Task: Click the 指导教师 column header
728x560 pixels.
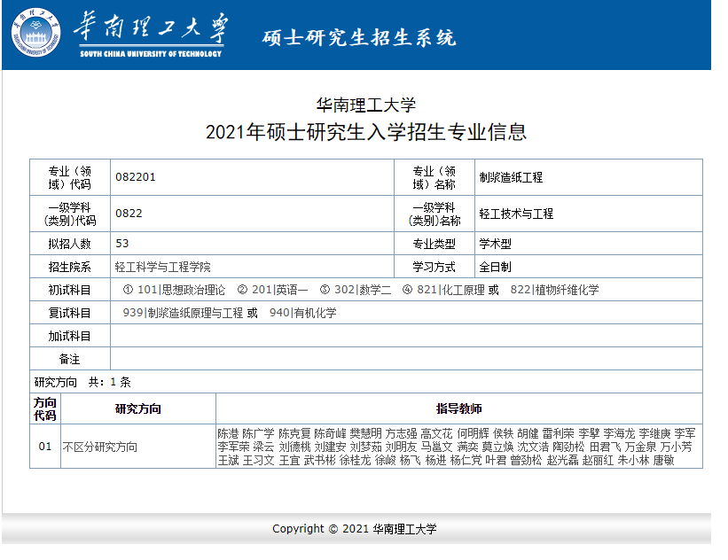Action: pyautogui.click(x=458, y=409)
